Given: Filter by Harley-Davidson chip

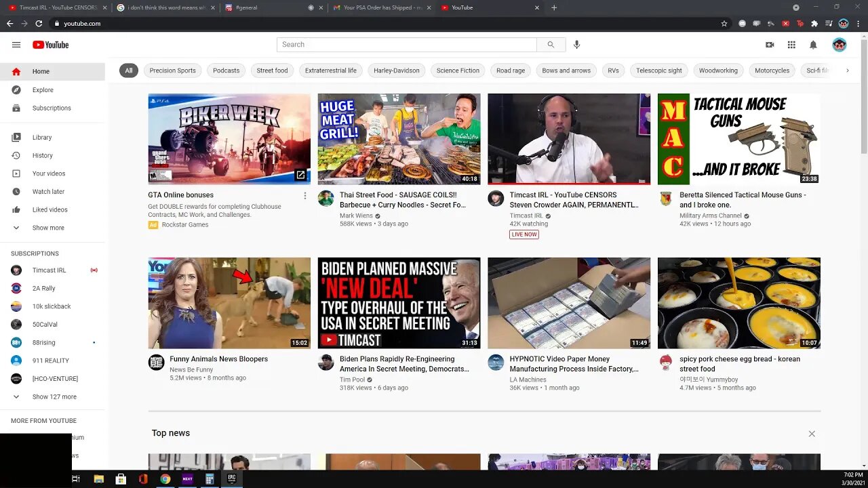Looking at the screenshot, I should [x=397, y=70].
